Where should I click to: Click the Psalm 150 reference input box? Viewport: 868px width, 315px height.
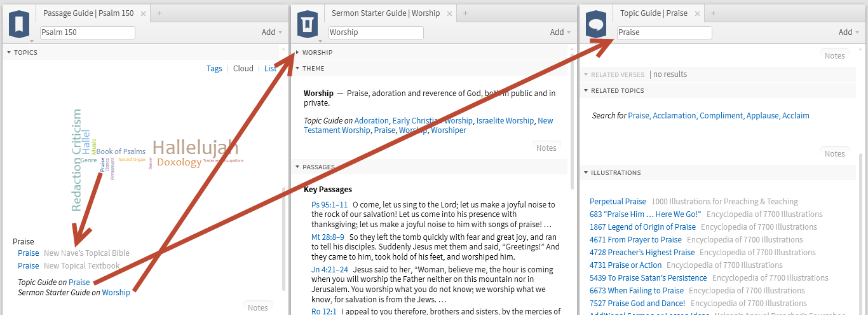pyautogui.click(x=88, y=32)
